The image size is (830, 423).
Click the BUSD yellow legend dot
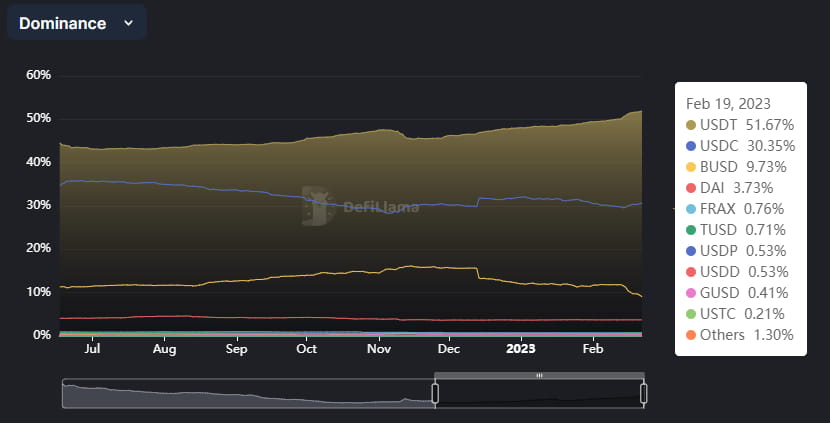(x=690, y=167)
